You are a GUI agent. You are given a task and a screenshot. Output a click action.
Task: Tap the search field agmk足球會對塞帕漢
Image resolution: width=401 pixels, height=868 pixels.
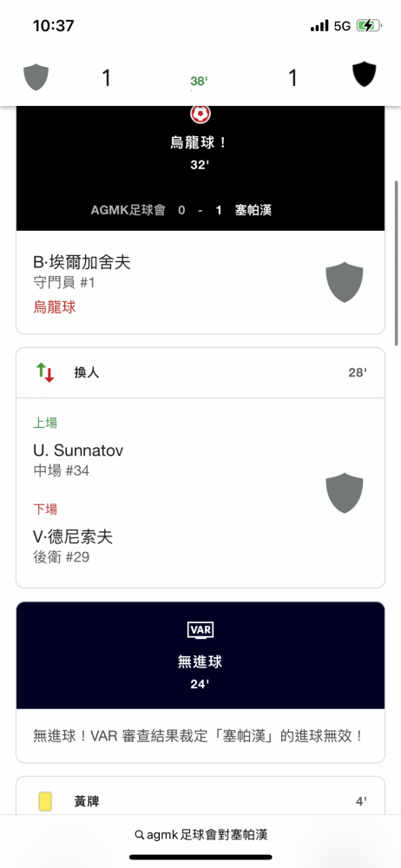coord(200,835)
